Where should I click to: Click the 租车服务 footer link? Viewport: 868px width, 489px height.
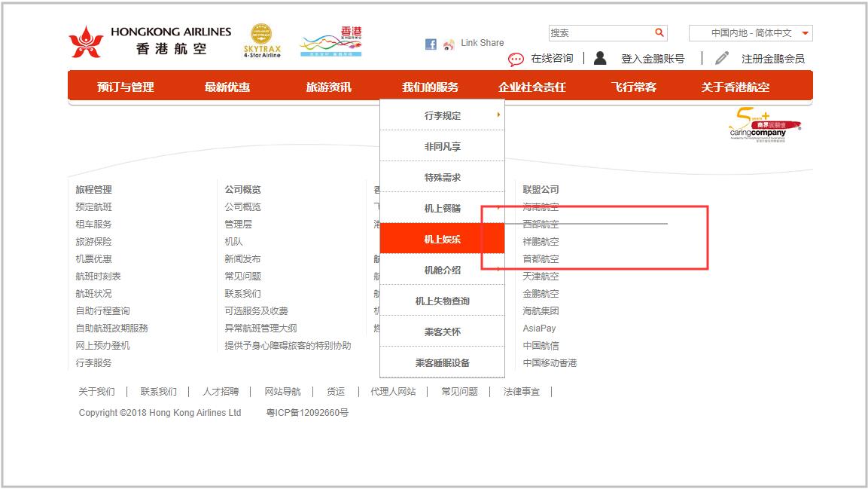click(x=93, y=225)
